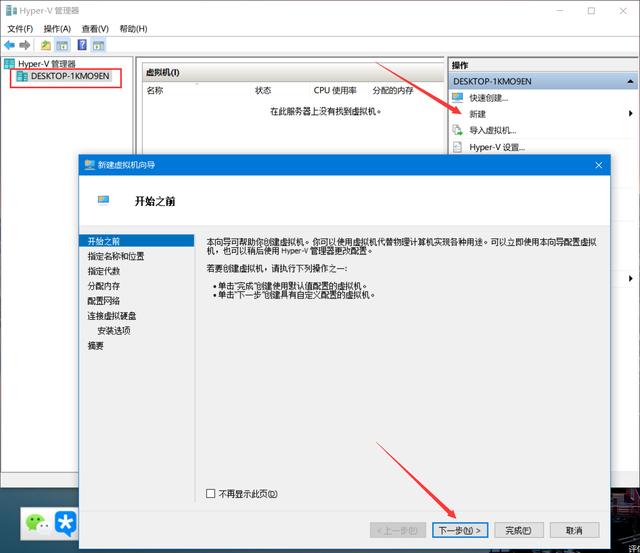640x553 pixels.
Task: Select 指定代数 wizard step
Action: (104, 271)
